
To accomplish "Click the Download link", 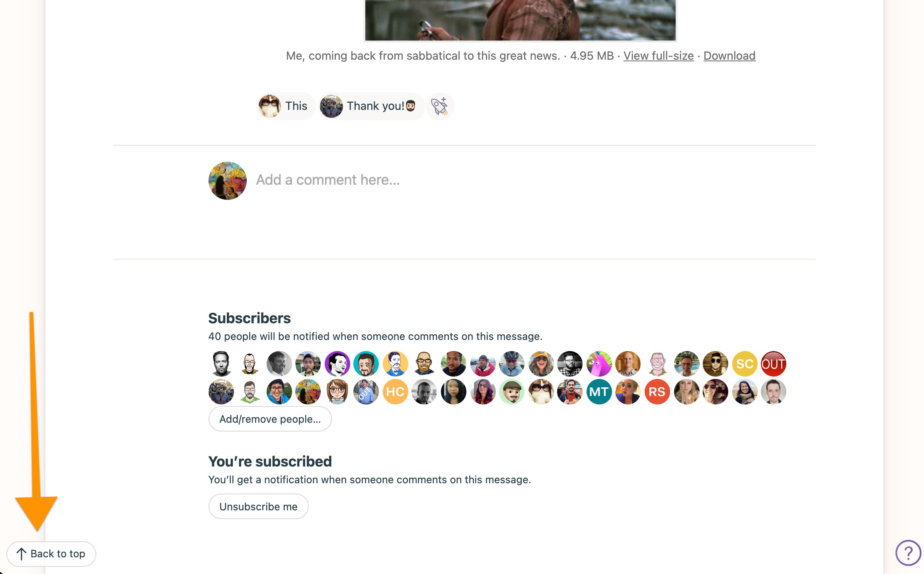I will point(729,56).
